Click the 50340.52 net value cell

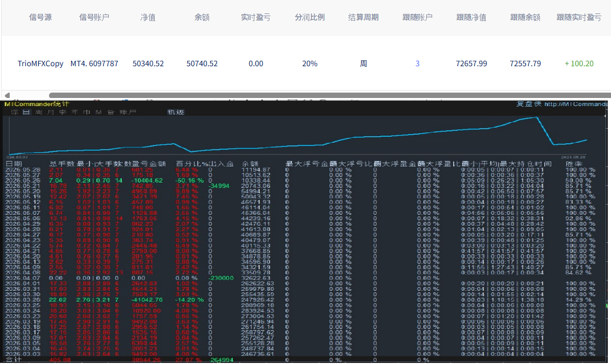[x=148, y=64]
